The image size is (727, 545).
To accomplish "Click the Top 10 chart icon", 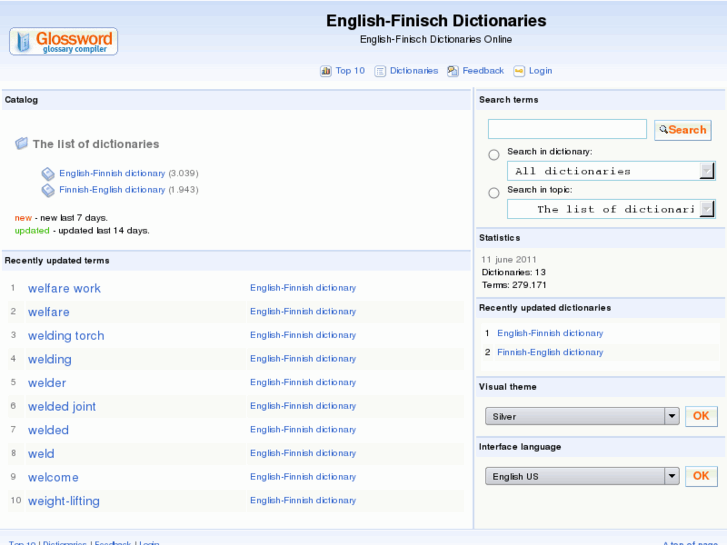I will click(x=325, y=71).
